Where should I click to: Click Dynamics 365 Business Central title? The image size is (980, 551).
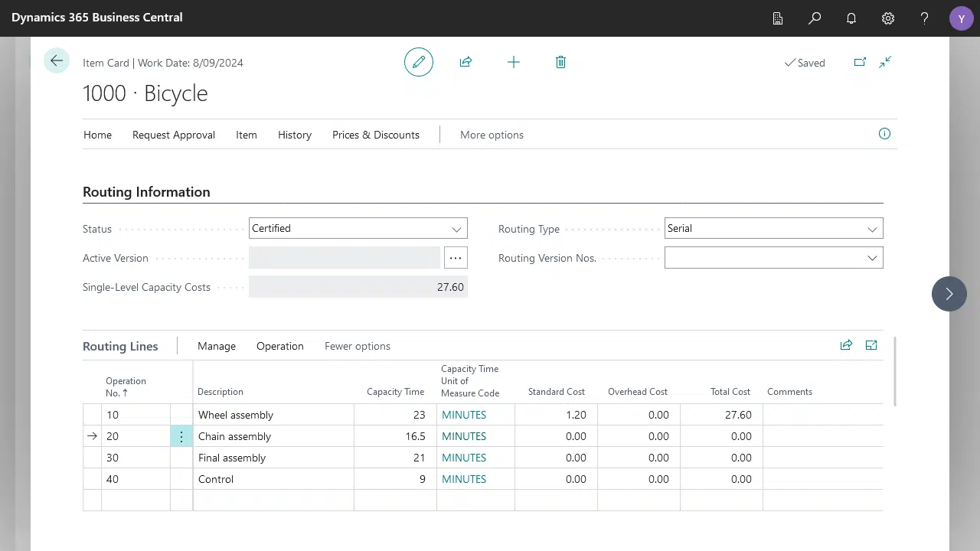tap(97, 17)
